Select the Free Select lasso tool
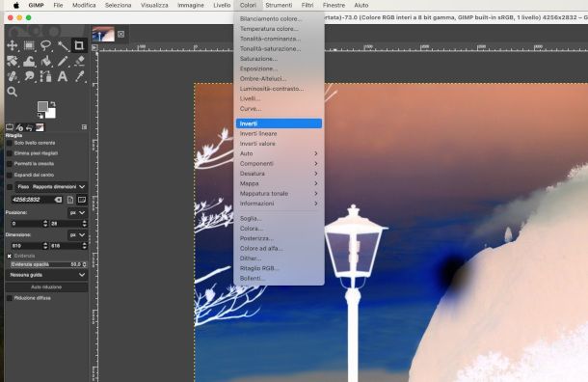Viewport: 588px width, 382px height. (x=45, y=45)
